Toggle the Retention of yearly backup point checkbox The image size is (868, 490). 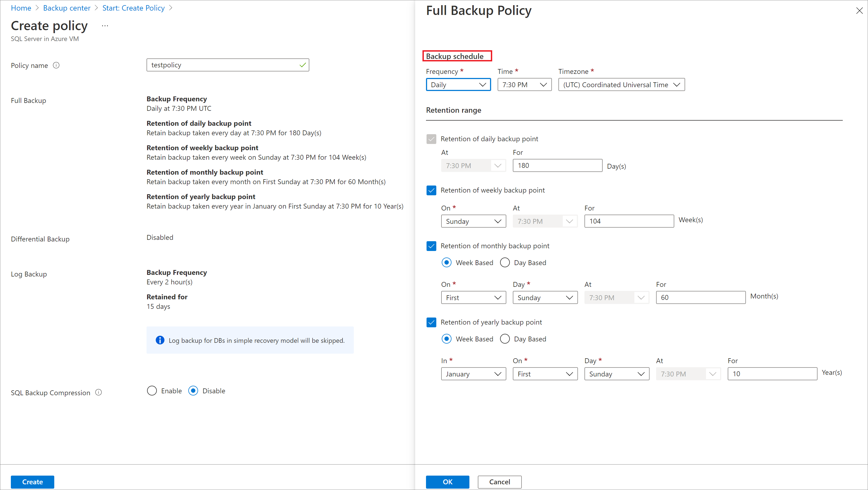point(431,322)
